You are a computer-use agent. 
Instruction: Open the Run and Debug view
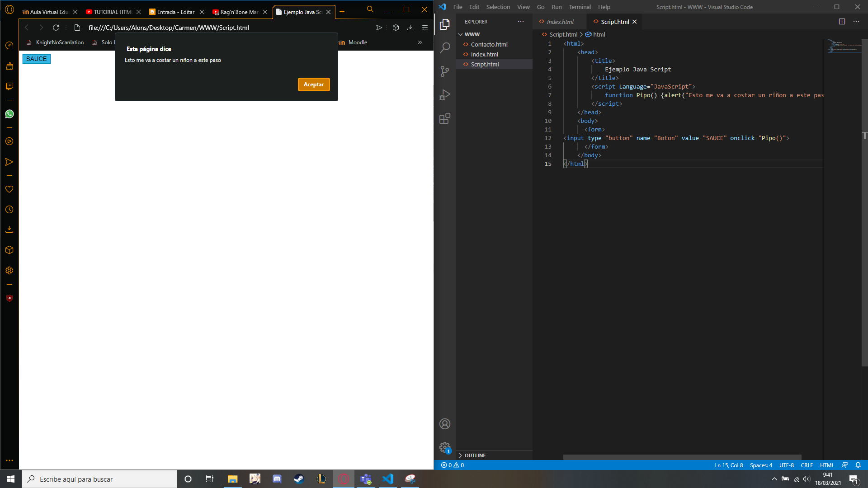click(445, 95)
